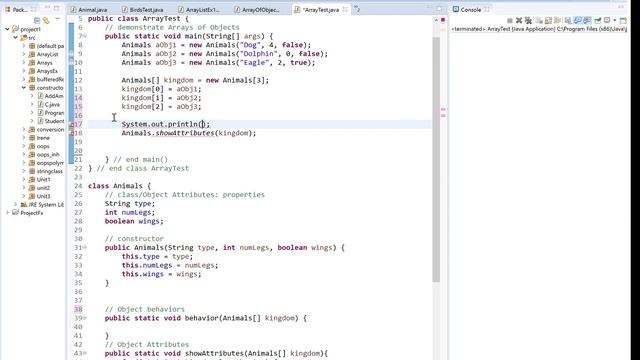Close the ArrayTest.java tab

345,9
